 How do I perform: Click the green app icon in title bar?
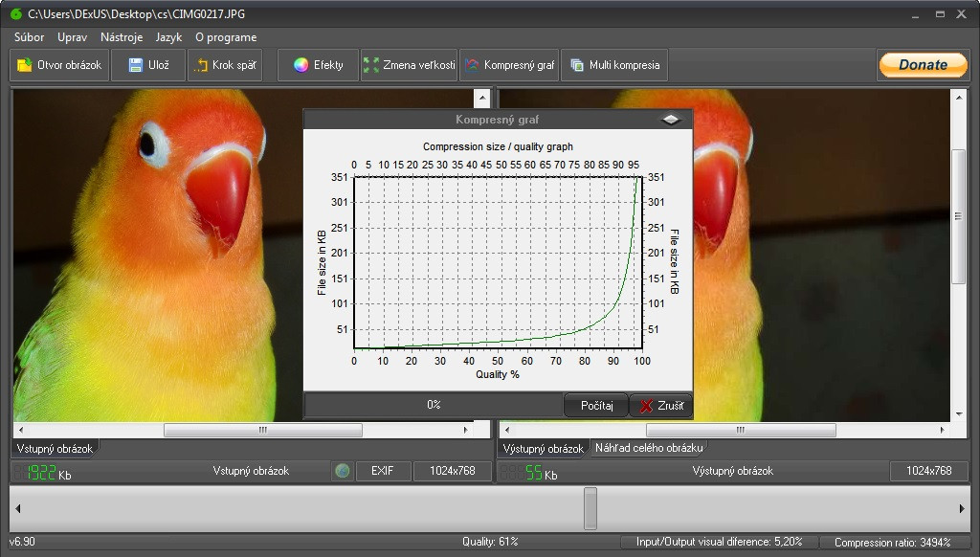tap(16, 13)
